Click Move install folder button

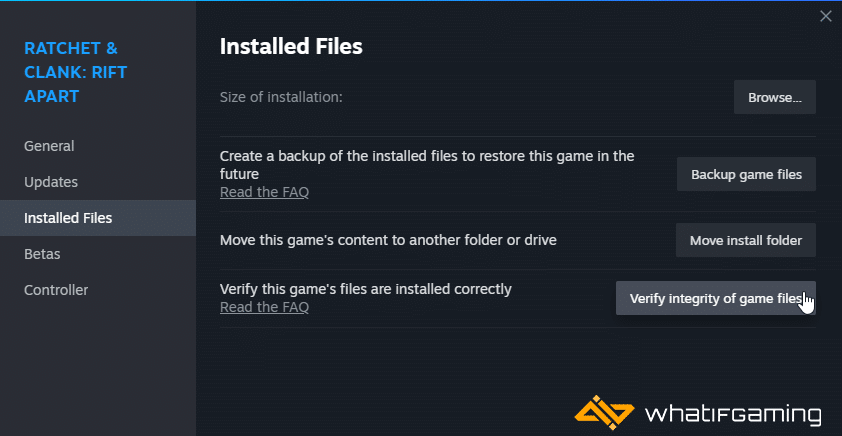tap(746, 240)
